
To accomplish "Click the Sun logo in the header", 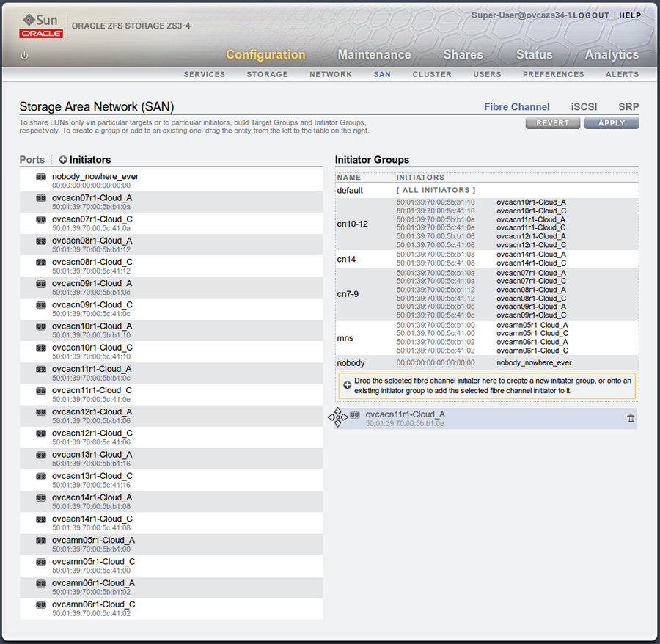I will [x=41, y=21].
